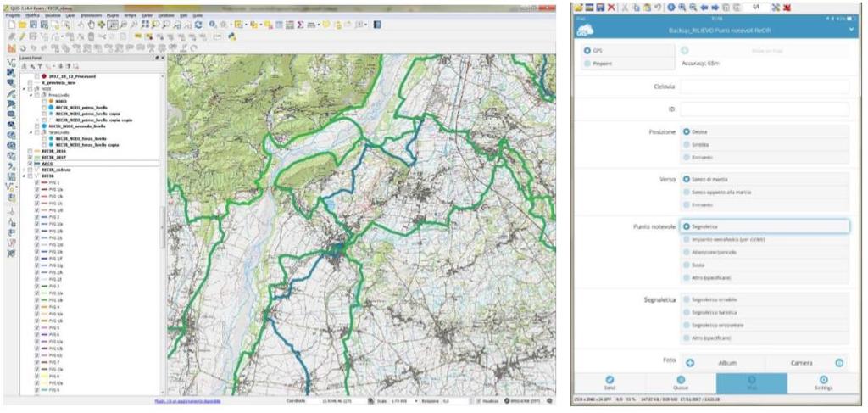Click the ID input field
Viewport: 868px width, 413px height.
(x=765, y=109)
